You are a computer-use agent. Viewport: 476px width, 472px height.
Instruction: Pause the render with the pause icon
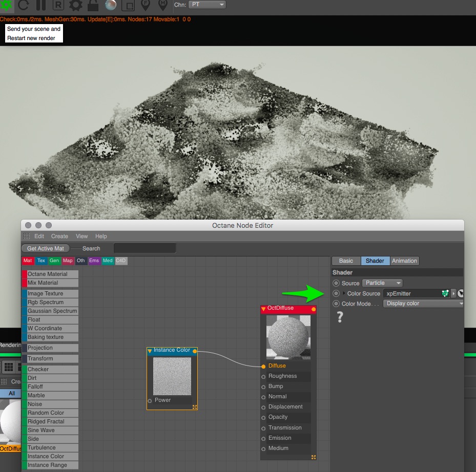pos(41,6)
